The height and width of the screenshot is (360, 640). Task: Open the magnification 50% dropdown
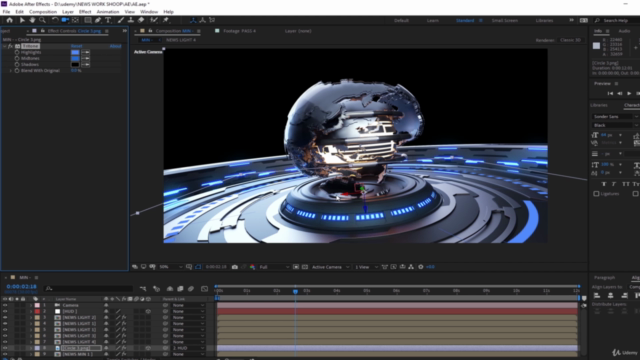pyautogui.click(x=170, y=267)
